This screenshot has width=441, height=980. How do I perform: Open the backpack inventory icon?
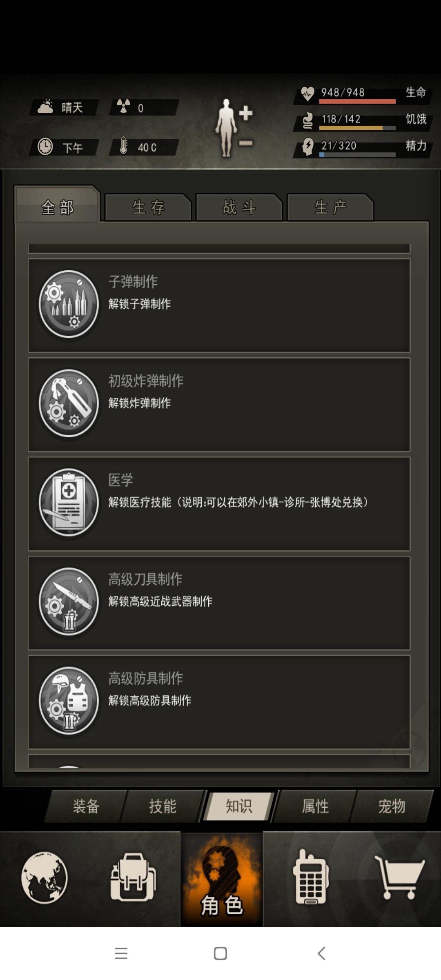tap(133, 876)
